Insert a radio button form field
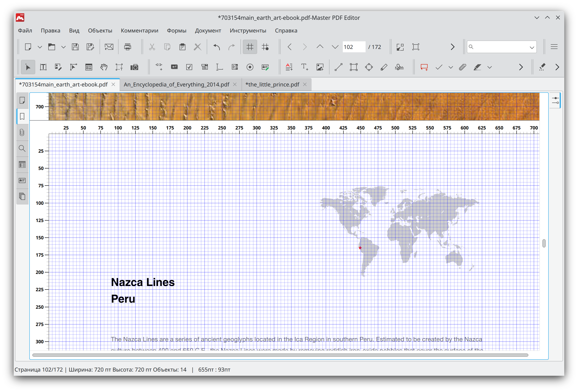This screenshot has width=578, height=392. [x=250, y=67]
